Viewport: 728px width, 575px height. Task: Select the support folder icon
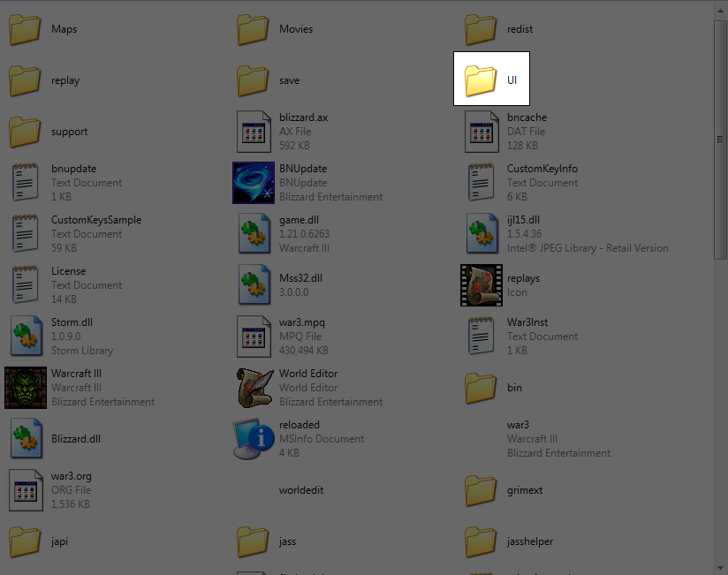click(25, 132)
